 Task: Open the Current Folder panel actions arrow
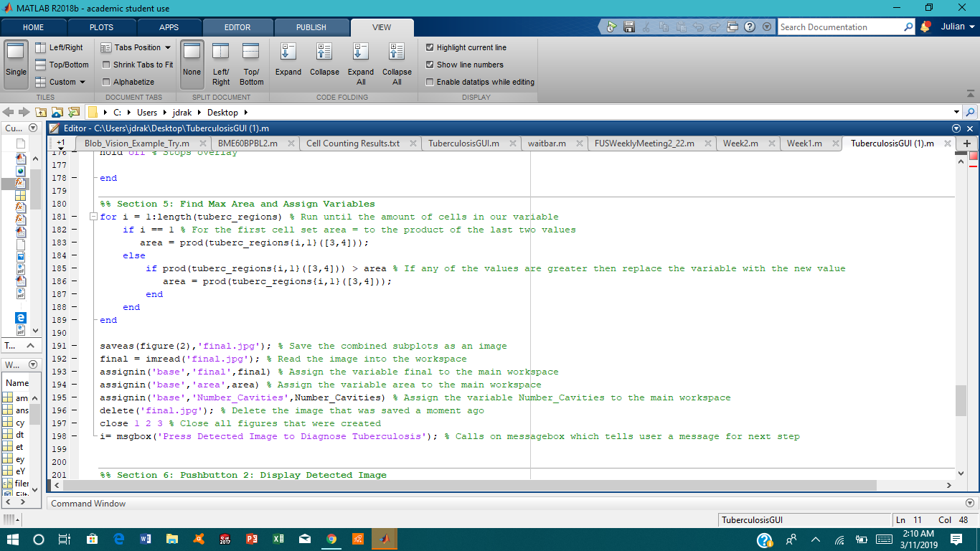pyautogui.click(x=33, y=128)
